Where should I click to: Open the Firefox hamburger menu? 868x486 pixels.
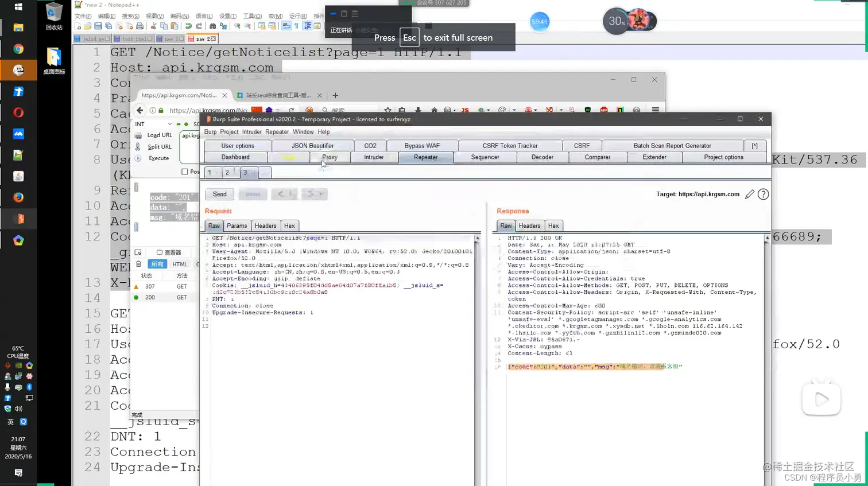click(x=655, y=110)
